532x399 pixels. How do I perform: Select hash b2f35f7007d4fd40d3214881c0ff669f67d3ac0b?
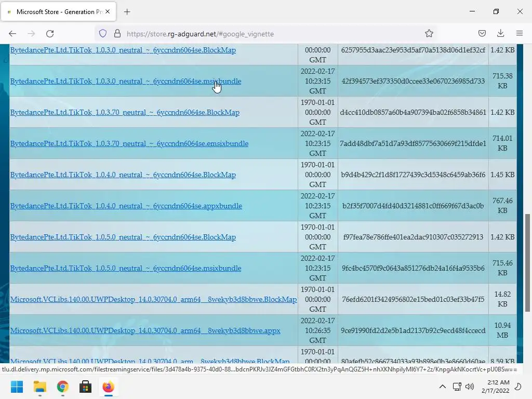413,206
